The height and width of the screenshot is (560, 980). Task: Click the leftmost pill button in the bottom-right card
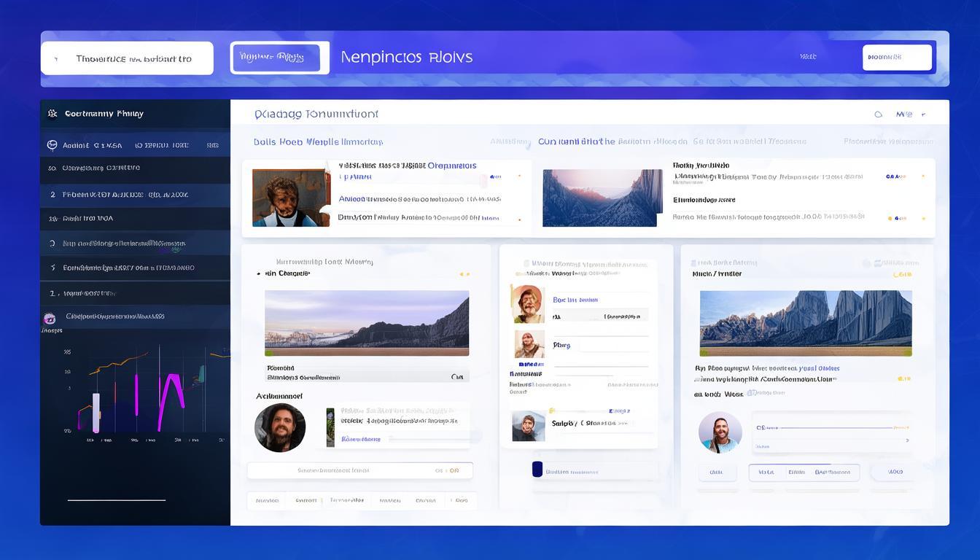(x=717, y=472)
